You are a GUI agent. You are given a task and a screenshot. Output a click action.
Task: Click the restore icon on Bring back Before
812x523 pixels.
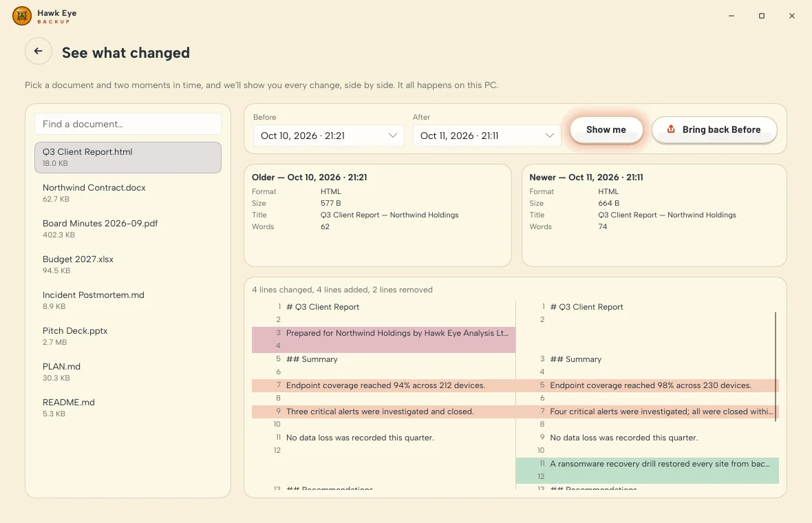[671, 129]
